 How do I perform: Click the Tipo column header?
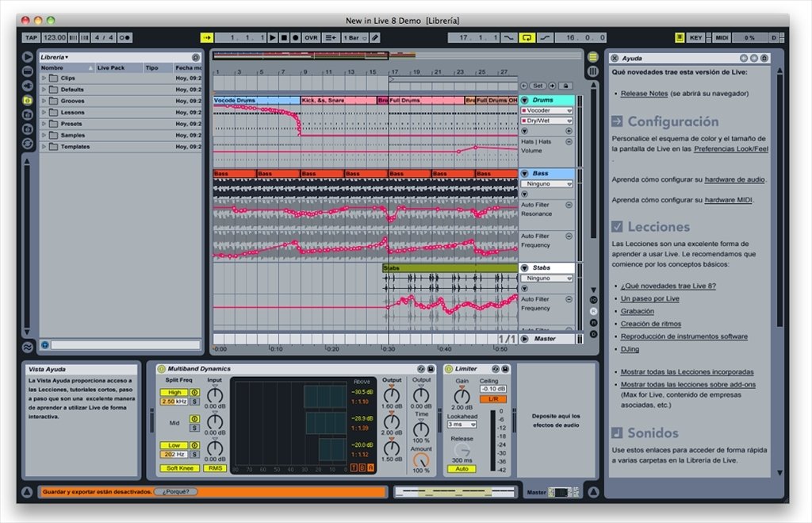pyautogui.click(x=158, y=68)
